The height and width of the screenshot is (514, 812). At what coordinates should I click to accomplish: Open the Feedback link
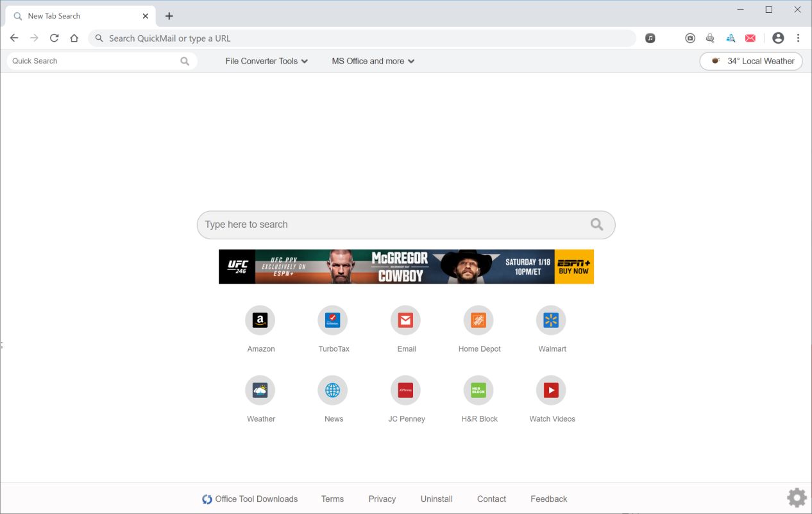coord(549,499)
